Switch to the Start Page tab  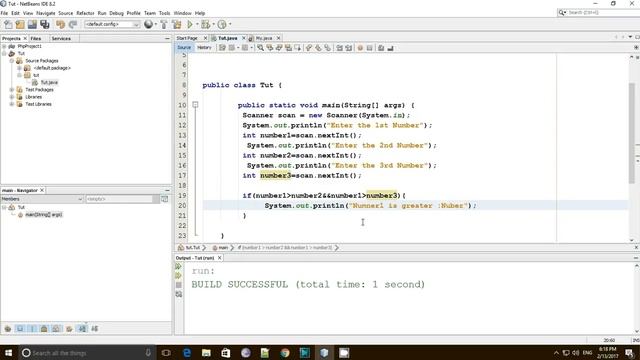[x=187, y=38]
